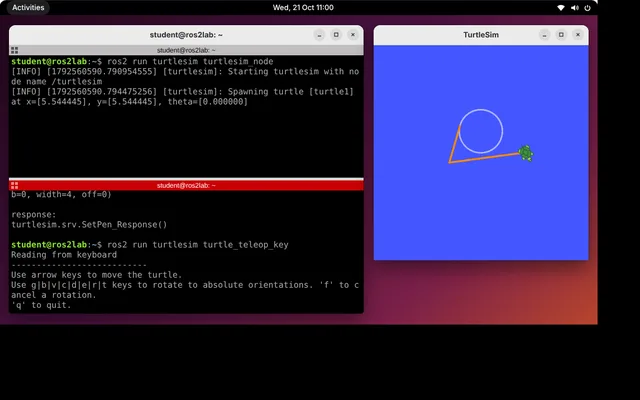The width and height of the screenshot is (640, 400).
Task: Click the 'ros2 run turtlesim turtlesim_node' command
Action: pyautogui.click(x=190, y=61)
